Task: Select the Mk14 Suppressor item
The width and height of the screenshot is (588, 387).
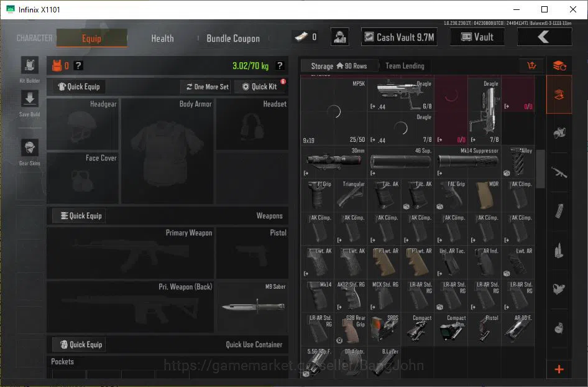Action: click(x=467, y=162)
